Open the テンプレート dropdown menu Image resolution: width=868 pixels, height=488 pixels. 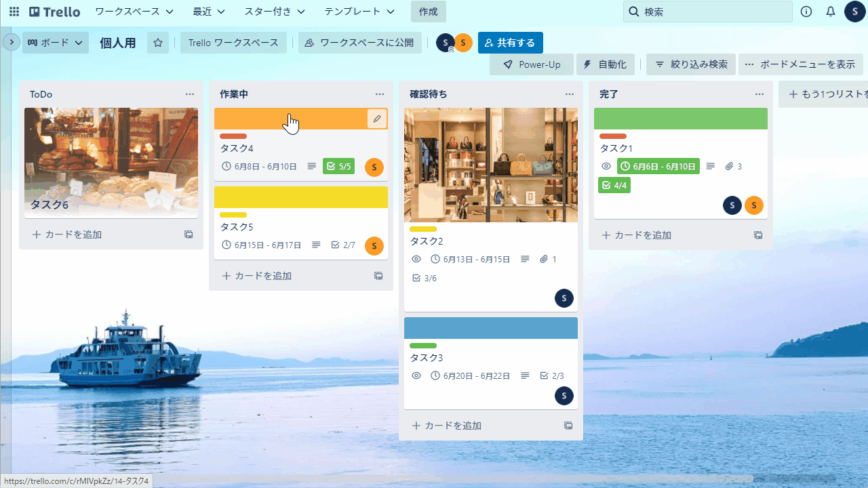(x=359, y=12)
